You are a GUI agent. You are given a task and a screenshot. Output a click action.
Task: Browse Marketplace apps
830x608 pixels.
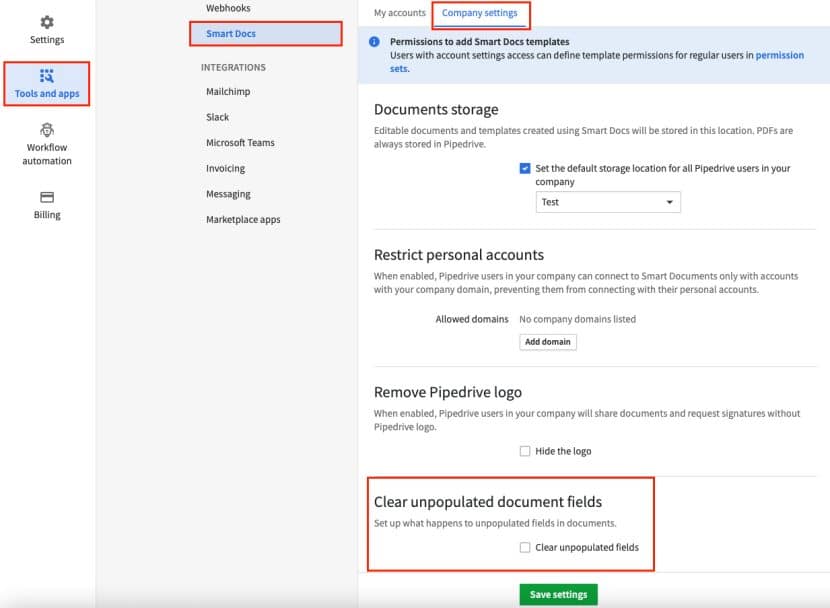tap(241, 219)
